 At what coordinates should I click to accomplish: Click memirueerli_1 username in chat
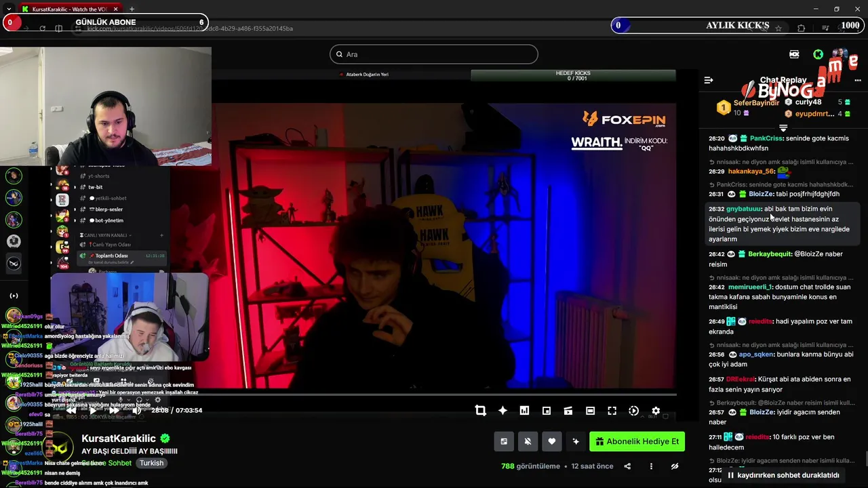[x=750, y=287]
